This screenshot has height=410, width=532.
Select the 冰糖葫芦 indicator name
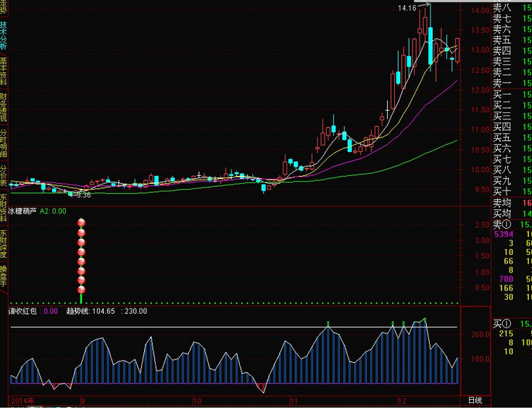pyautogui.click(x=22, y=211)
